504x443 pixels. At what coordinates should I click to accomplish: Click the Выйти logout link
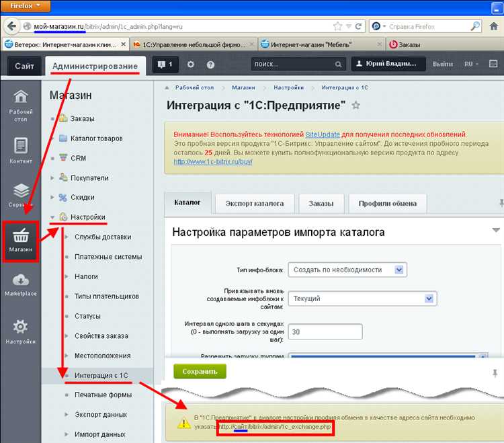(x=443, y=64)
